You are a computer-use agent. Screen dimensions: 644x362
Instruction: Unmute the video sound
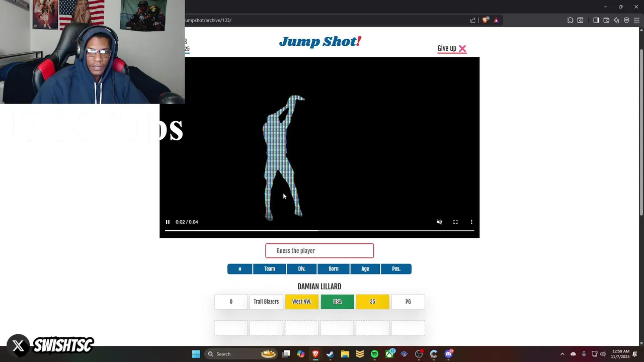(x=439, y=222)
